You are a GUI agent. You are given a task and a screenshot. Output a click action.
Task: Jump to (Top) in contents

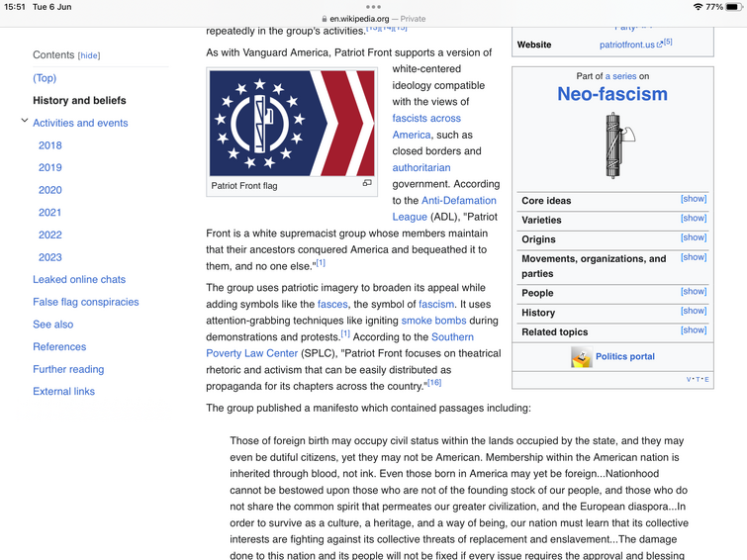45,78
